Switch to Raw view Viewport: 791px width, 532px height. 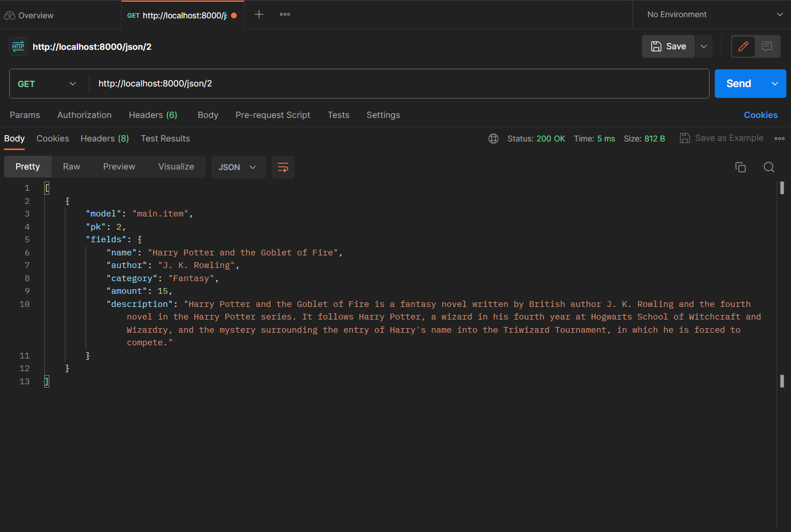(72, 167)
